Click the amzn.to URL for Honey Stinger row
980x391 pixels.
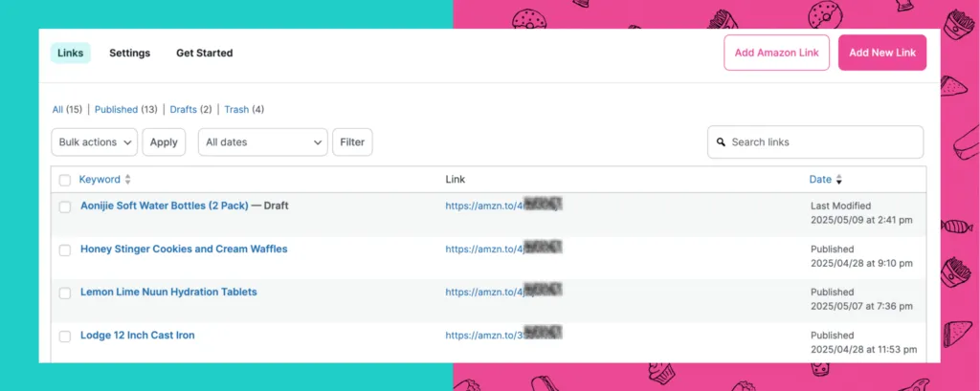tap(503, 249)
